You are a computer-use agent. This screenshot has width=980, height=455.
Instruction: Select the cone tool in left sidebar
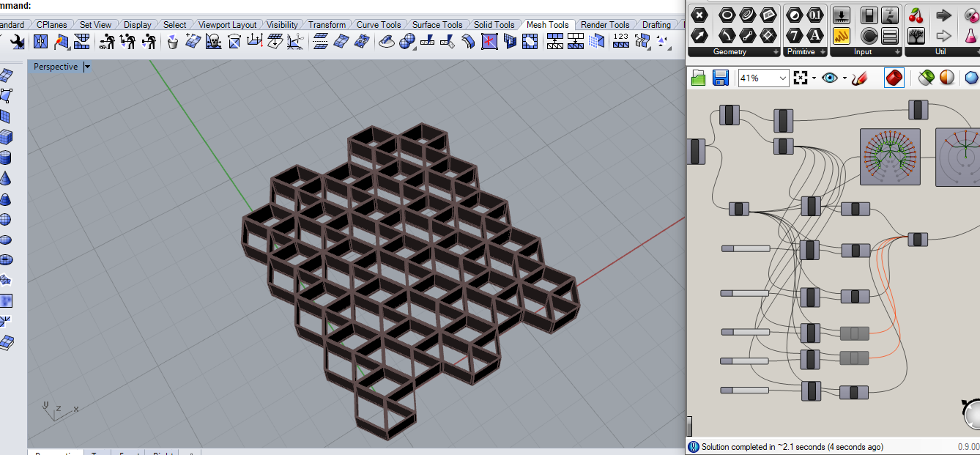pos(6,178)
